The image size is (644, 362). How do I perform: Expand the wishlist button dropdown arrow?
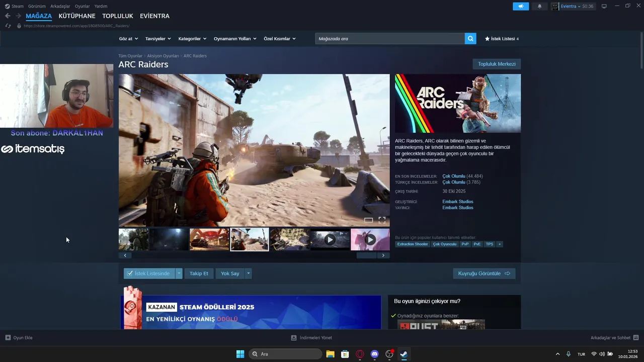(179, 274)
